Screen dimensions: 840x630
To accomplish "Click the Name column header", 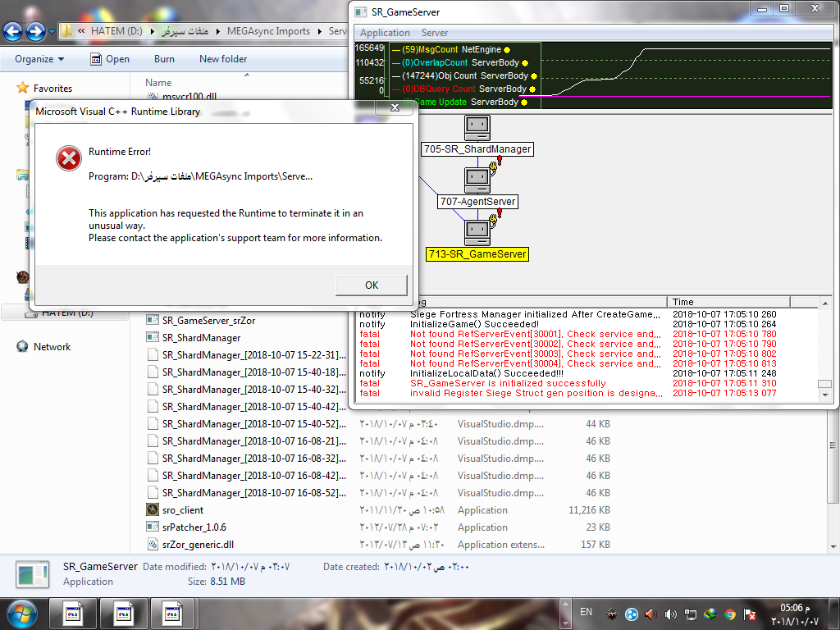I will 158,83.
